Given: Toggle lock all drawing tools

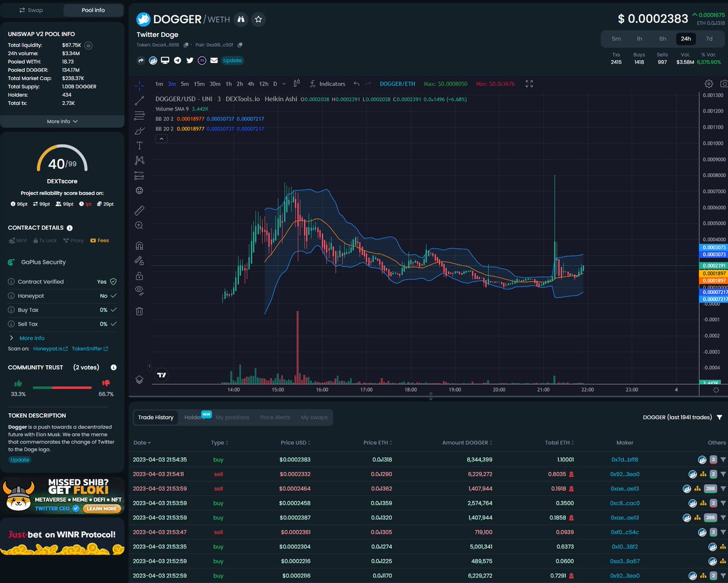Looking at the screenshot, I should (140, 275).
